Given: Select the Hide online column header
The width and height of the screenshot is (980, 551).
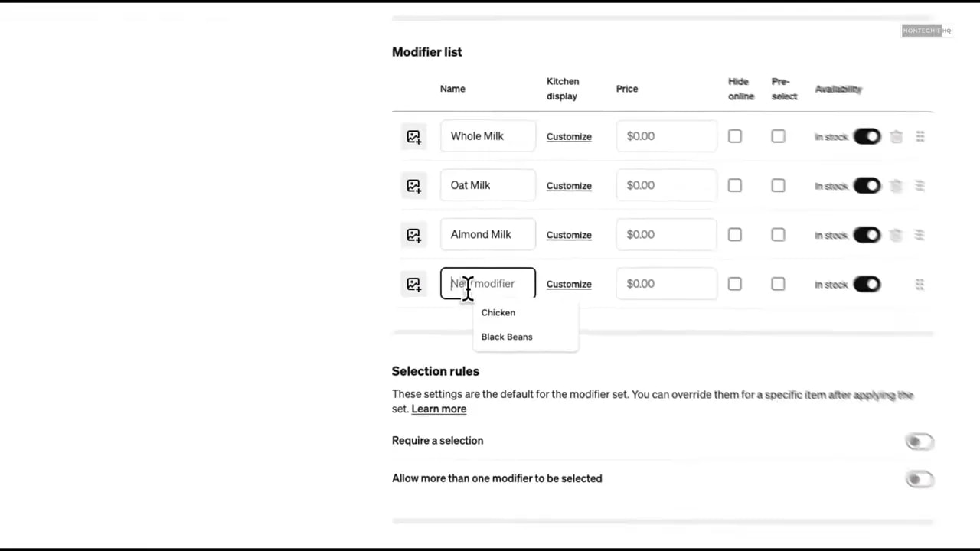Looking at the screenshot, I should (741, 89).
